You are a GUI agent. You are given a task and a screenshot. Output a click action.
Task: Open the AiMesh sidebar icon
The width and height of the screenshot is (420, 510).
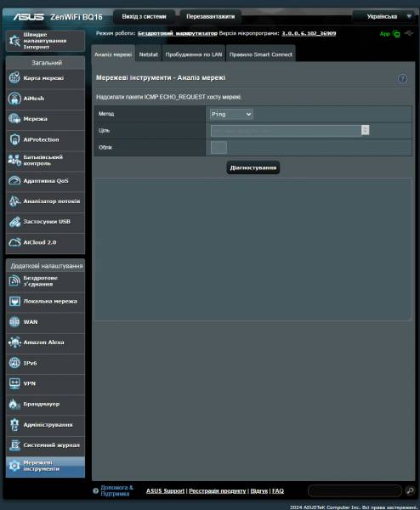(14, 99)
